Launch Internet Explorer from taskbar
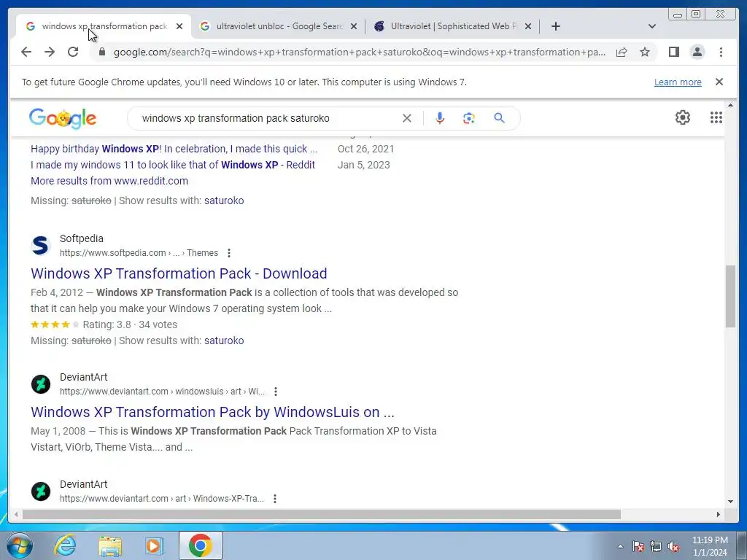Viewport: 747px width, 560px height. pyautogui.click(x=65, y=545)
